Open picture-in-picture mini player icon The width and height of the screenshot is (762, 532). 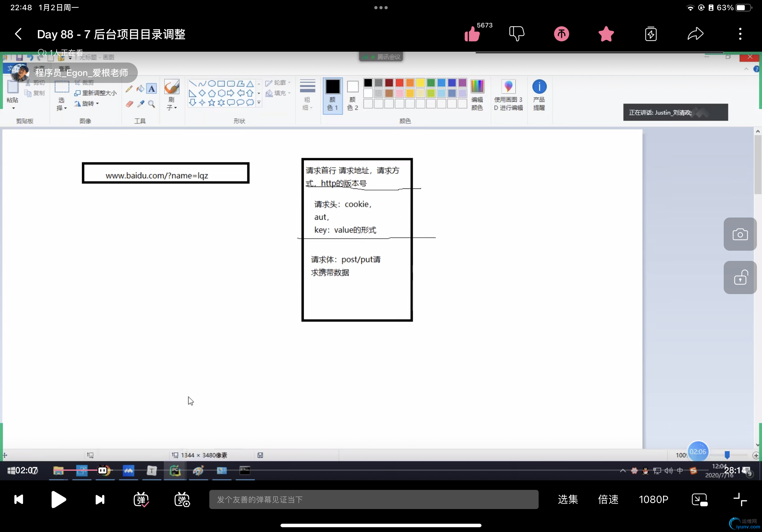699,499
